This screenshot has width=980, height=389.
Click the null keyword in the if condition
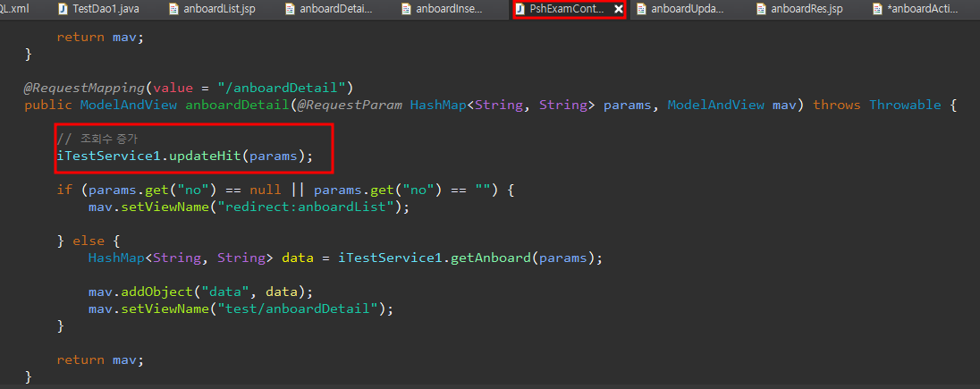[x=265, y=190]
